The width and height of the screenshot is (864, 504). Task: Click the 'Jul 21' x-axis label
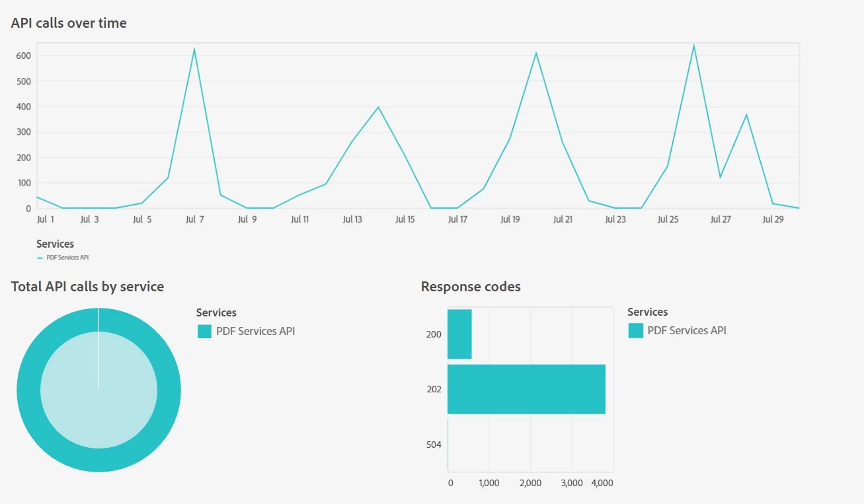click(x=563, y=219)
